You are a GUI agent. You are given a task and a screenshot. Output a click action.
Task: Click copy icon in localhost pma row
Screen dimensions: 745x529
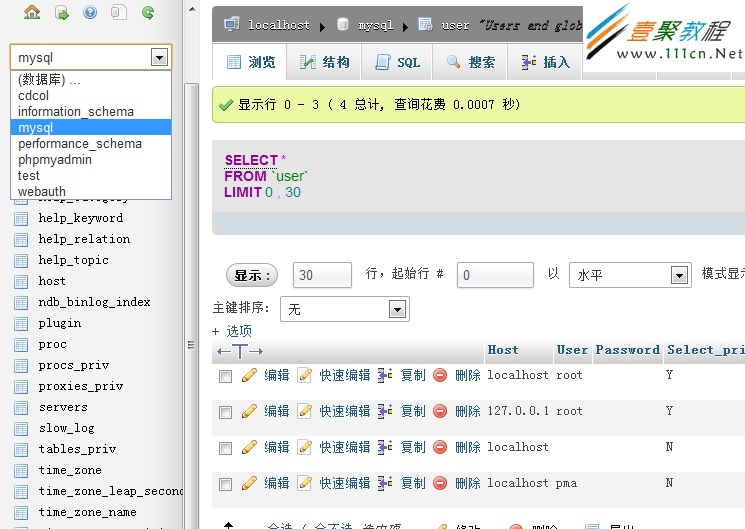[385, 483]
